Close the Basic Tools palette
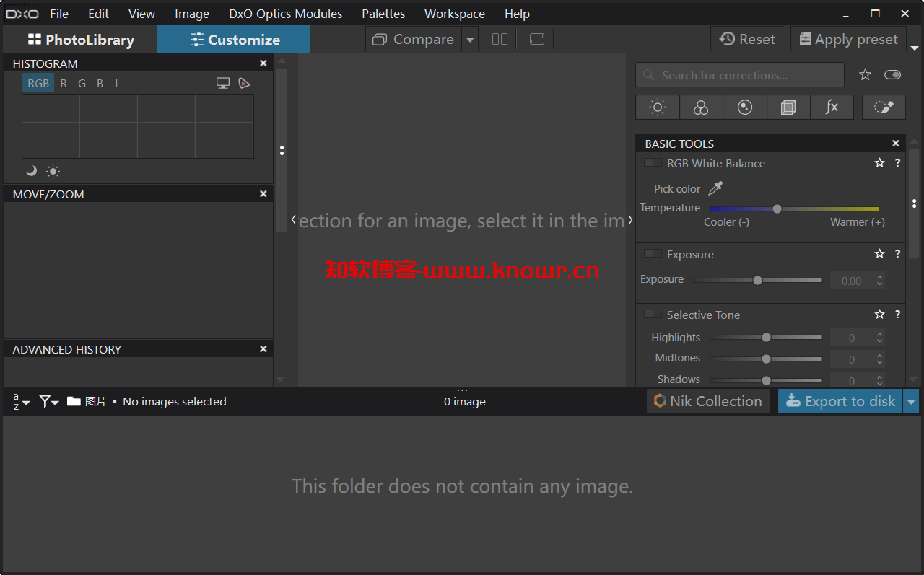924x575 pixels. tap(896, 144)
